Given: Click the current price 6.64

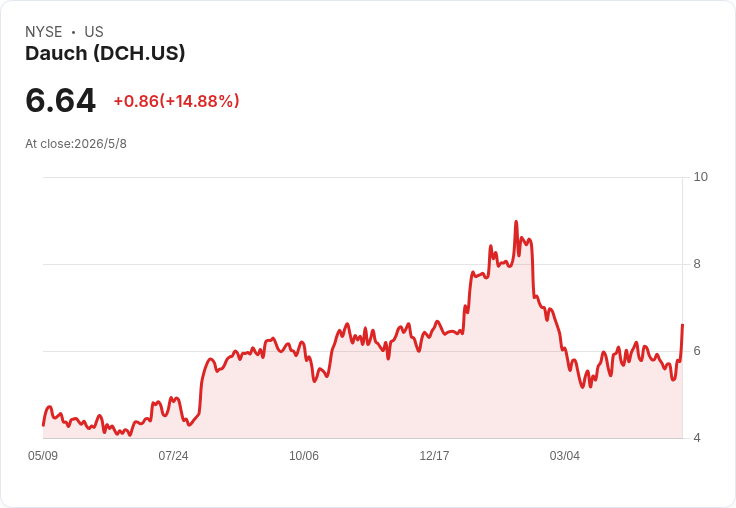Looking at the screenshot, I should point(61,100).
